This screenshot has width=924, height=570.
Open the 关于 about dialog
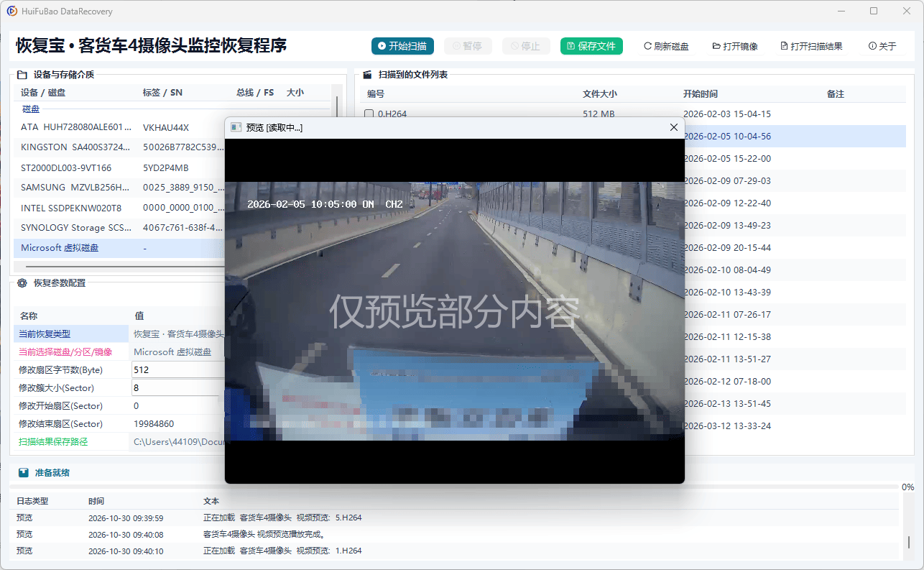pyautogui.click(x=882, y=46)
